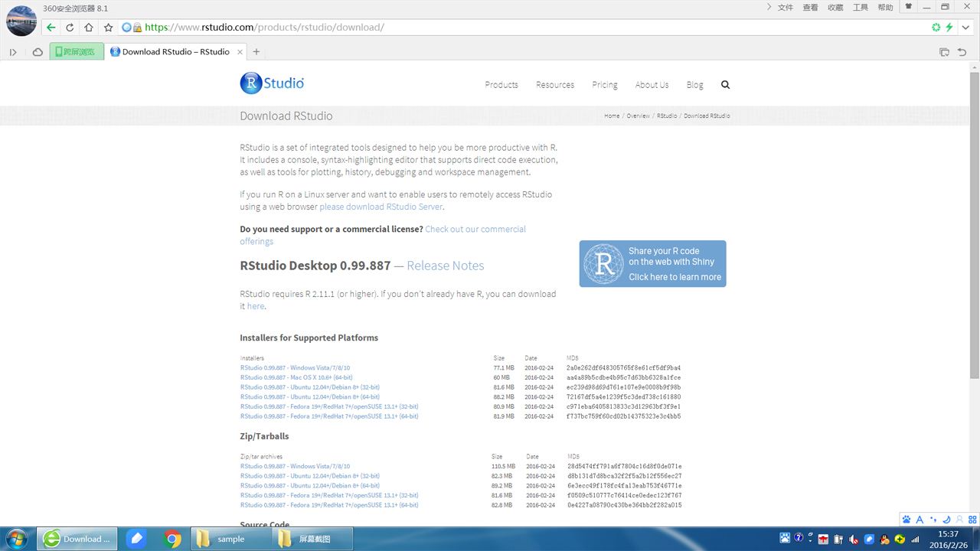Open the user avatar profile picture
This screenshot has height=551, width=980.
tap(21, 21)
